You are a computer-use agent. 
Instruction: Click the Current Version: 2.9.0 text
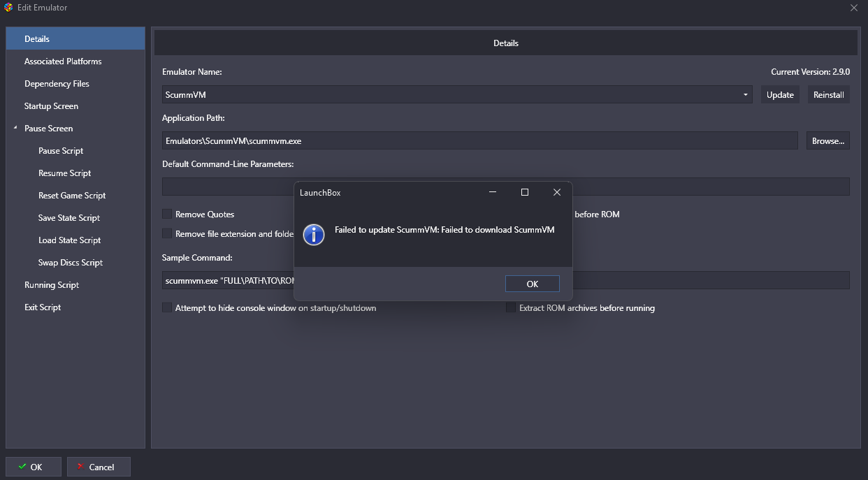point(810,72)
